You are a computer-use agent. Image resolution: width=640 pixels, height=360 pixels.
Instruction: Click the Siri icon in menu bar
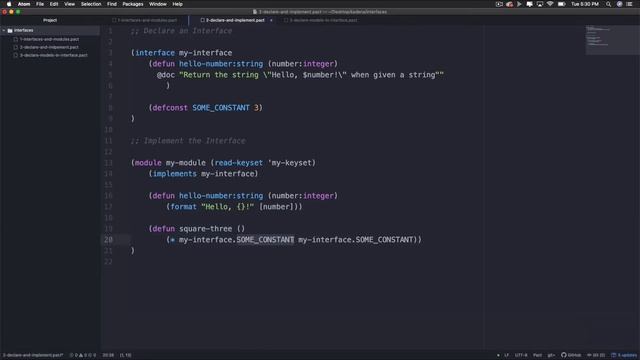pyautogui.click(x=619, y=4)
